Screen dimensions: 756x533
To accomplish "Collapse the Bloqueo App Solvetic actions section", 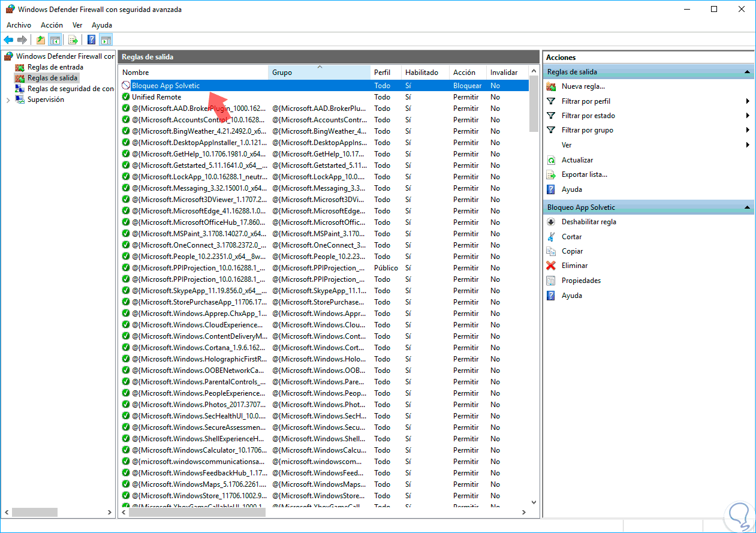I will coord(747,207).
